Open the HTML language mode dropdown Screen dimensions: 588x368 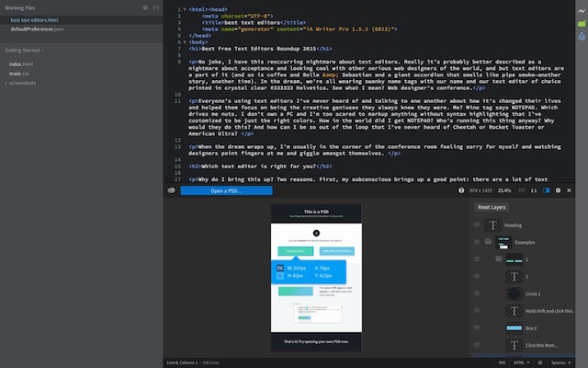(521, 362)
